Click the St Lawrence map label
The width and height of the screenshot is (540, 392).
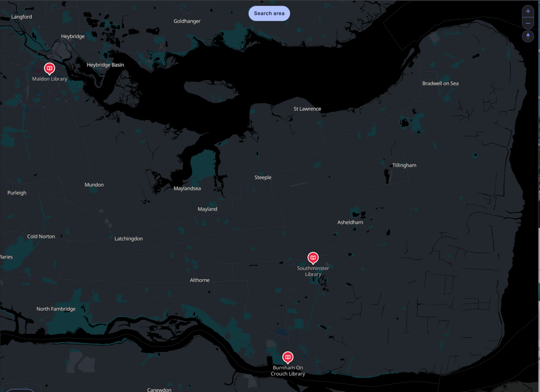coord(307,109)
